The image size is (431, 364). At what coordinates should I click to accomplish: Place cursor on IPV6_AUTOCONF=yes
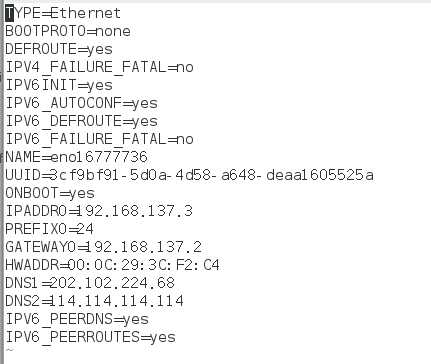pyautogui.click(x=81, y=103)
